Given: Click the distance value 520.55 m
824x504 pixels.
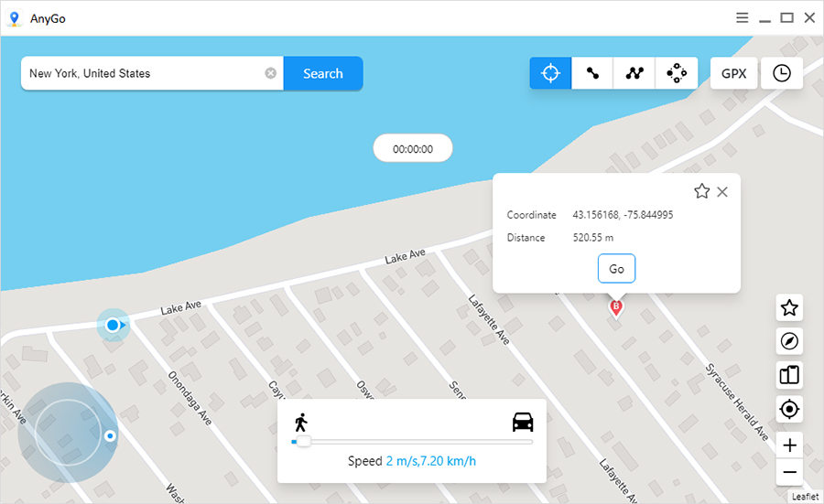Looking at the screenshot, I should (592, 237).
